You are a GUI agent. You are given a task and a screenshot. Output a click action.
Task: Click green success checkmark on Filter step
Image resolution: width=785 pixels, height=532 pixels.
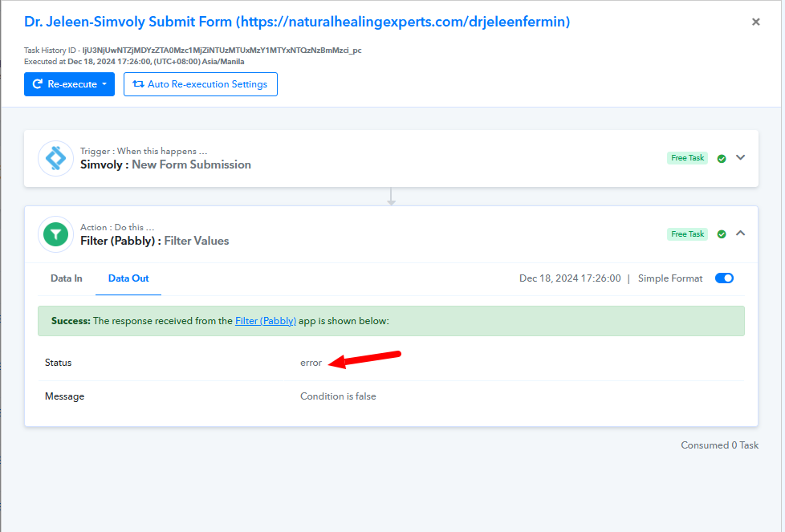(722, 234)
